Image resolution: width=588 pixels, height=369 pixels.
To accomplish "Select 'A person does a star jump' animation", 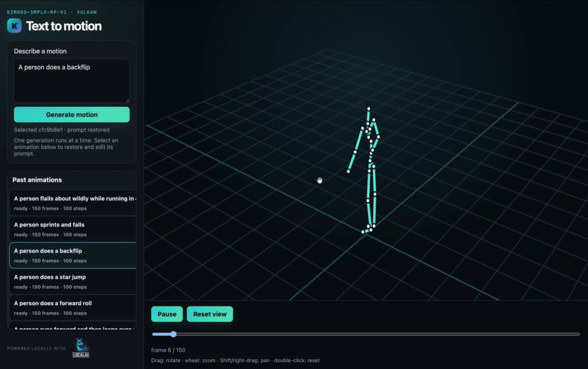I will point(73,282).
